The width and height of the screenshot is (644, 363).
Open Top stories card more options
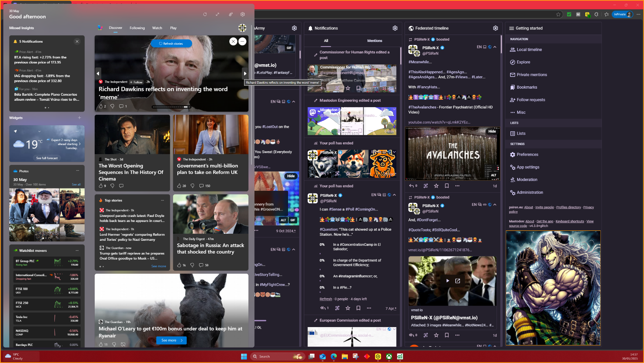(163, 200)
